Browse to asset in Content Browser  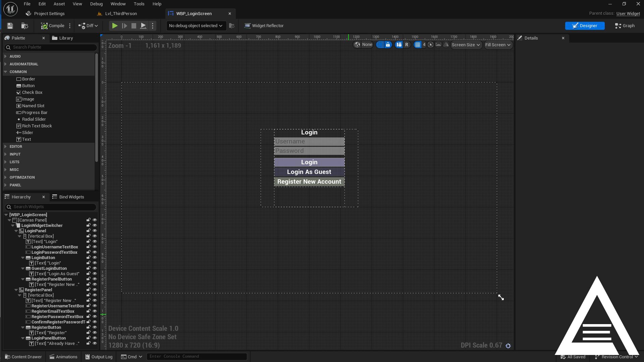24,26
